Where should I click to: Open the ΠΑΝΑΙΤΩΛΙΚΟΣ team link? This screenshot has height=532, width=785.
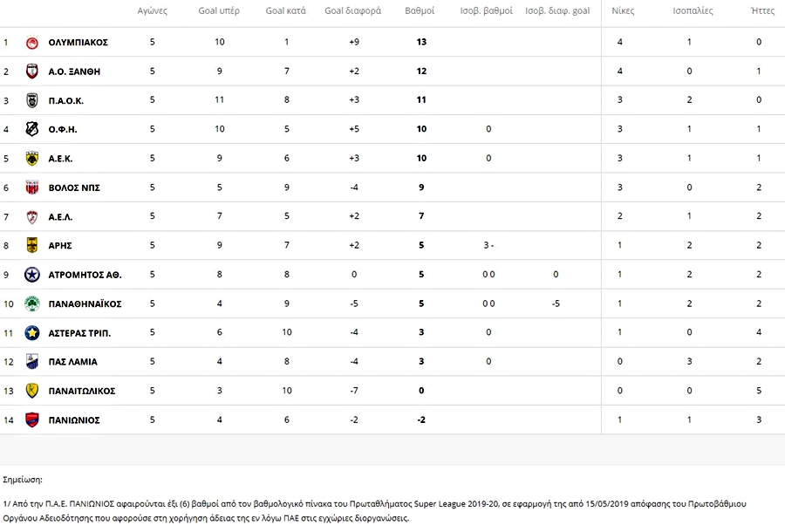tap(82, 391)
